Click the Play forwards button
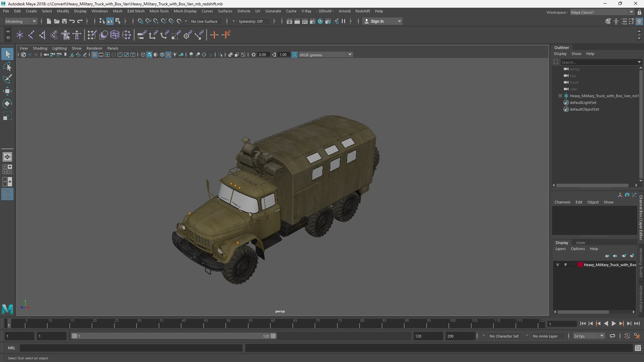The image size is (644, 362). (x=613, y=324)
